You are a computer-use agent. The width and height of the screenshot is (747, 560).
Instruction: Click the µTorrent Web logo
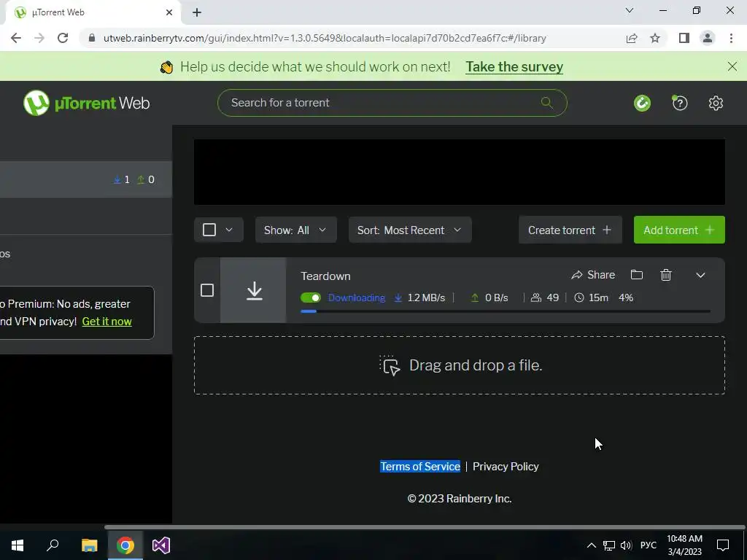pyautogui.click(x=86, y=103)
